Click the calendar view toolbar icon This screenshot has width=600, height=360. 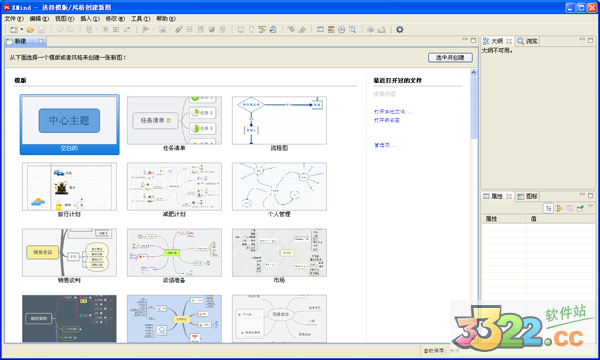tap(331, 29)
